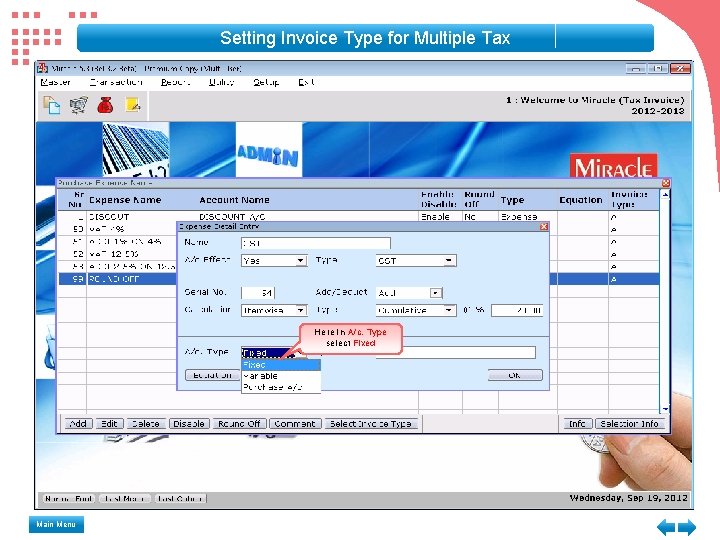Click the Last Column status button
This screenshot has height=540, width=720.
coord(180,499)
